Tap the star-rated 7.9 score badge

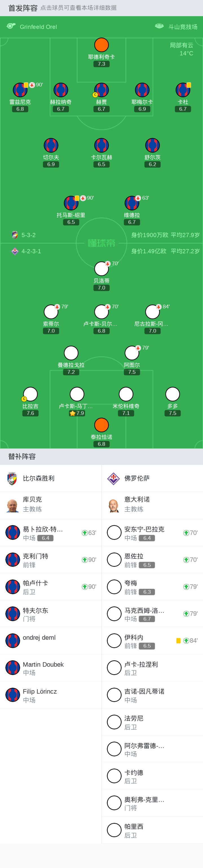77,413
